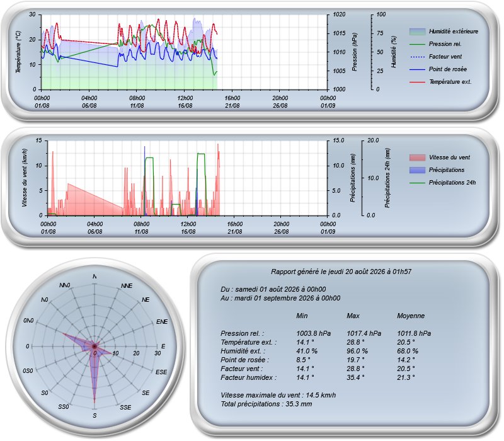The width and height of the screenshot is (504, 441).
Task: Click the green Précipitations 24h legend line
Action: (x=417, y=183)
